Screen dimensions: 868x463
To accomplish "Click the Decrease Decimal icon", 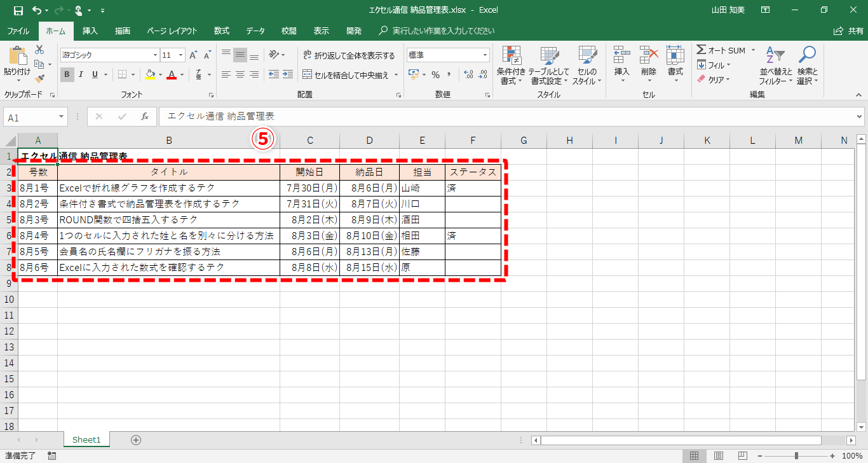I will pyautogui.click(x=483, y=75).
